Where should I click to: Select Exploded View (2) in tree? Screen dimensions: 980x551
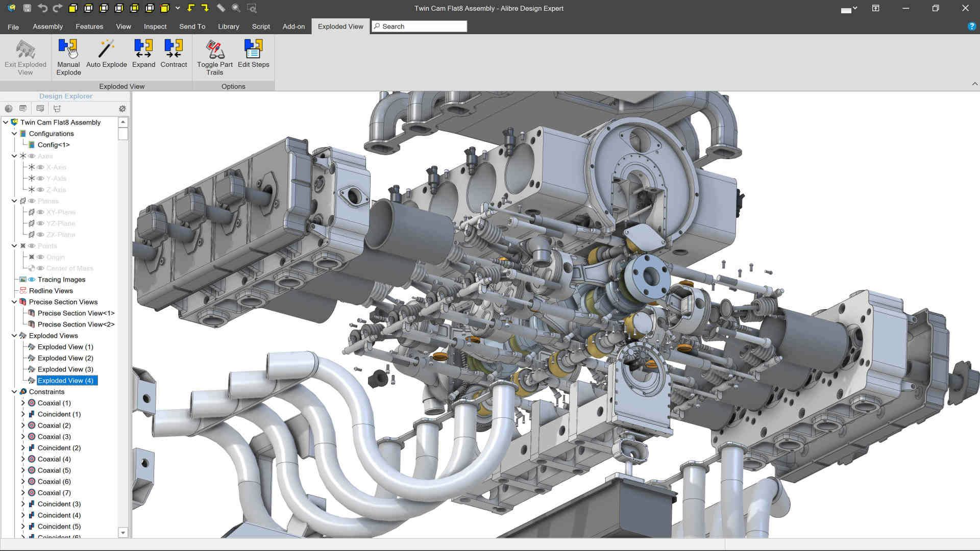pos(65,357)
